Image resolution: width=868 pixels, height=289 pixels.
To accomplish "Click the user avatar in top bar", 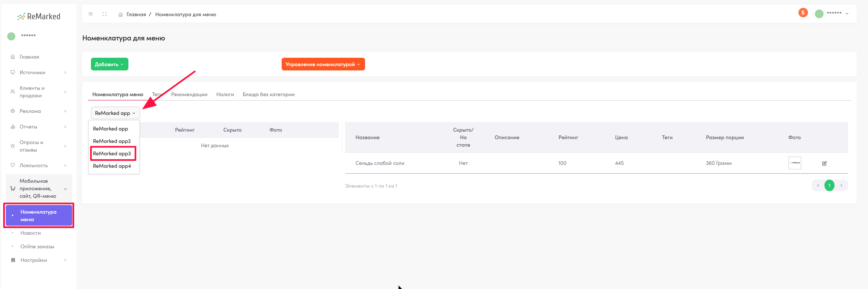I will (x=819, y=14).
